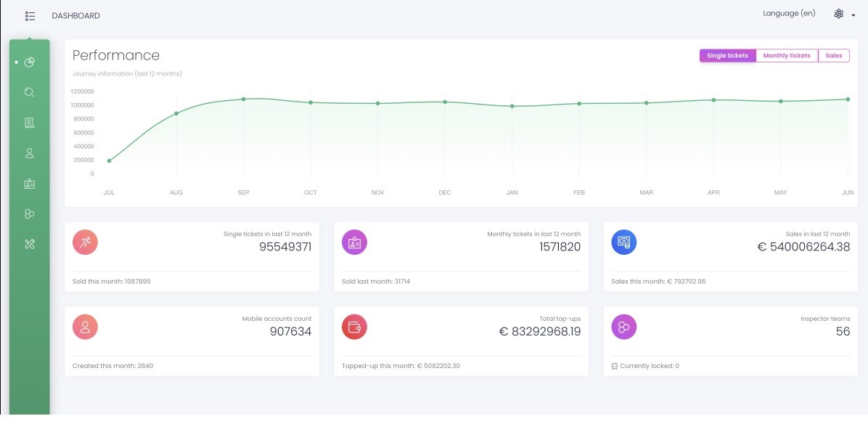The image size is (868, 424).
Task: Expand the user profile dropdown at top right
Action: point(854,15)
